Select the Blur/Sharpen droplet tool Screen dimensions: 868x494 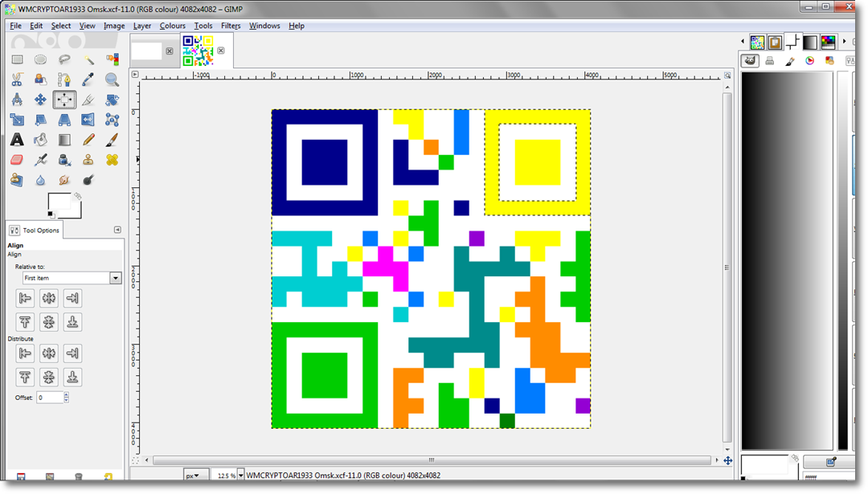pyautogui.click(x=40, y=180)
